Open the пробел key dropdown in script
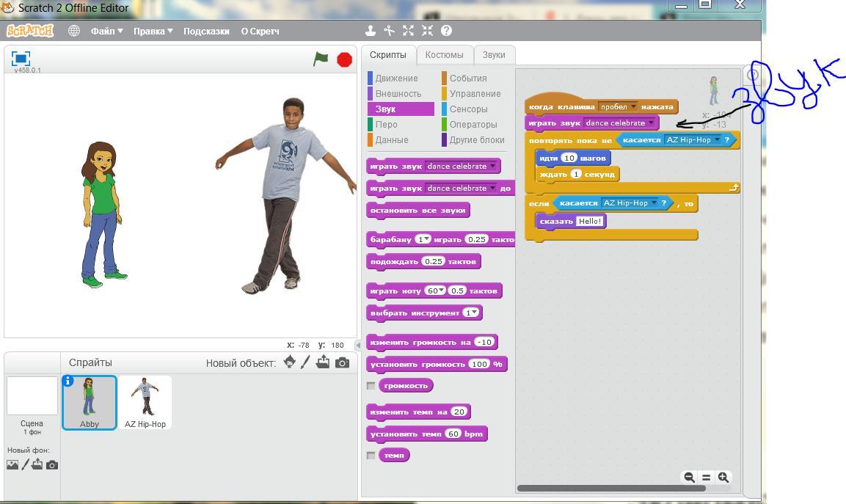Screen dimensions: 846x504 [634, 107]
